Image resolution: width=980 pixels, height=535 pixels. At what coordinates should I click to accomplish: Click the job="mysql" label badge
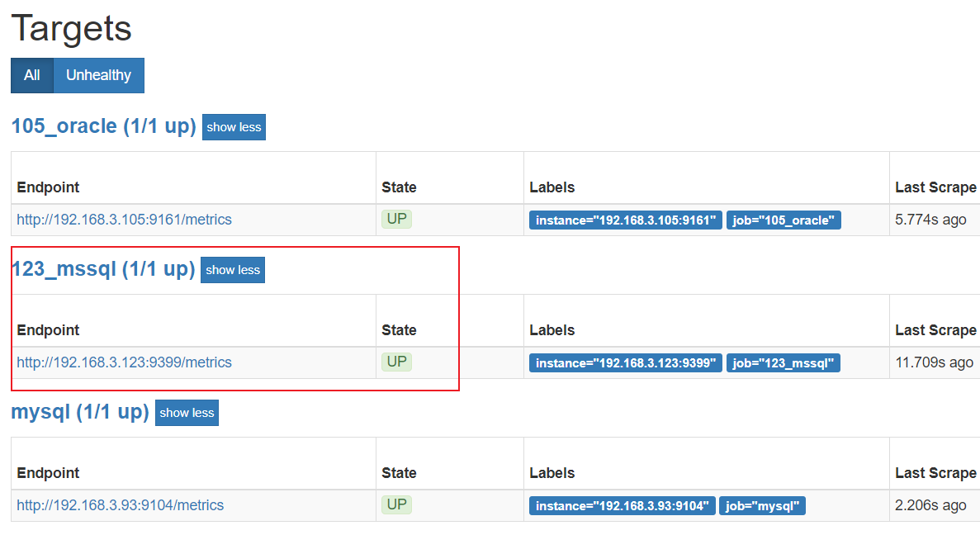[x=762, y=504]
